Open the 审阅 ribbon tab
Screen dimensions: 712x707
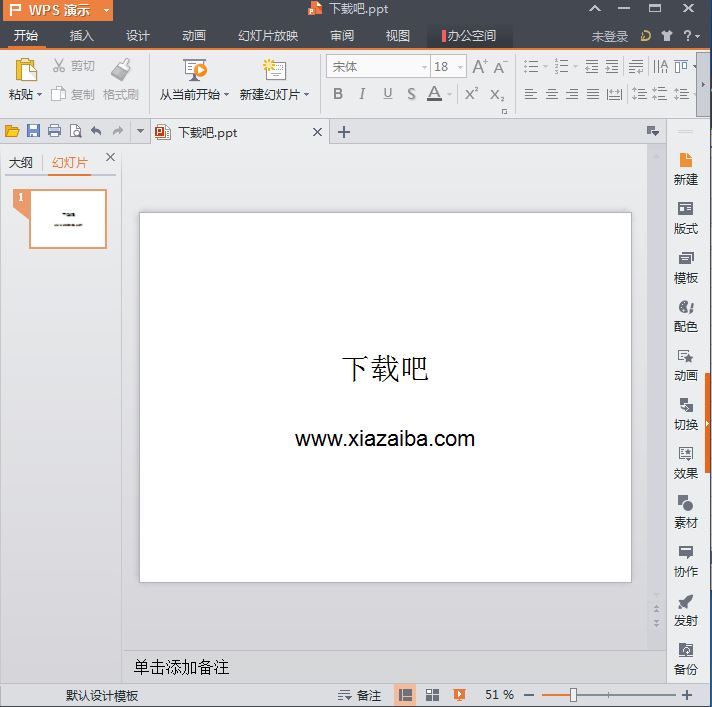tap(342, 35)
